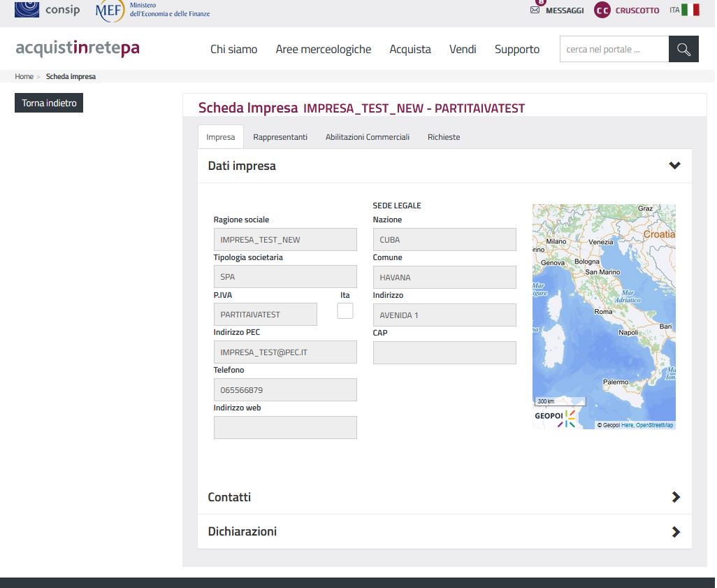The width and height of the screenshot is (717, 588).
Task: Expand the Contatti section
Action: click(x=675, y=497)
